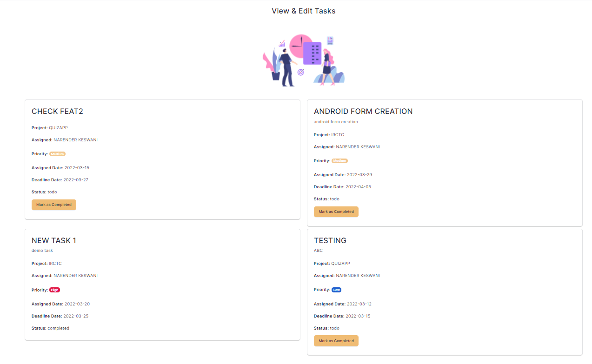The width and height of the screenshot is (592, 364).
Task: Click deadline date 2022-04-05
Action: pyautogui.click(x=359, y=187)
